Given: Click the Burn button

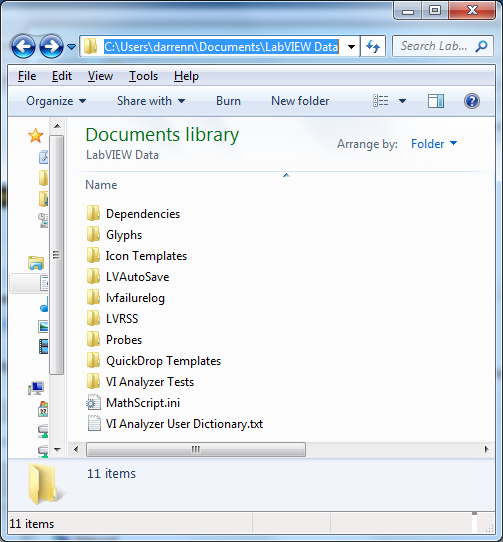Looking at the screenshot, I should click(228, 101).
